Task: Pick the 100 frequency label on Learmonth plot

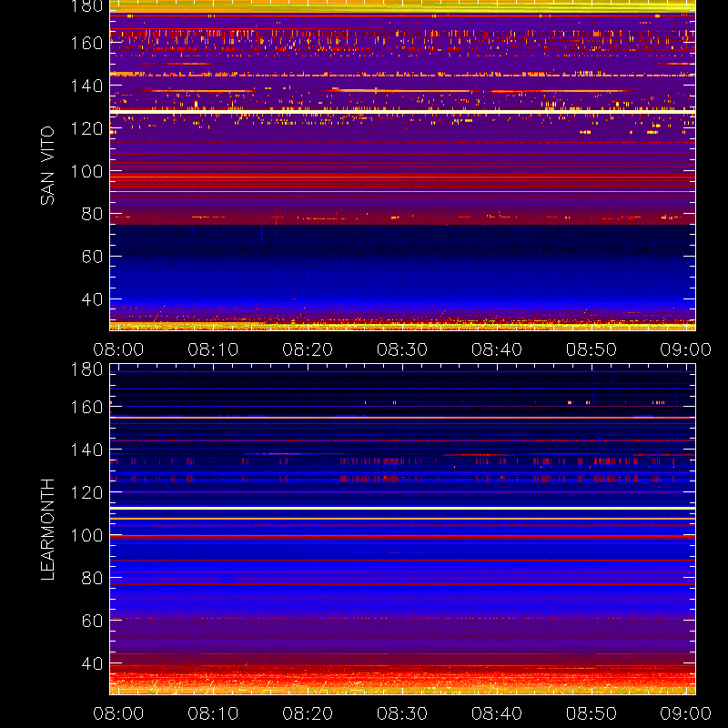Action: point(86,535)
